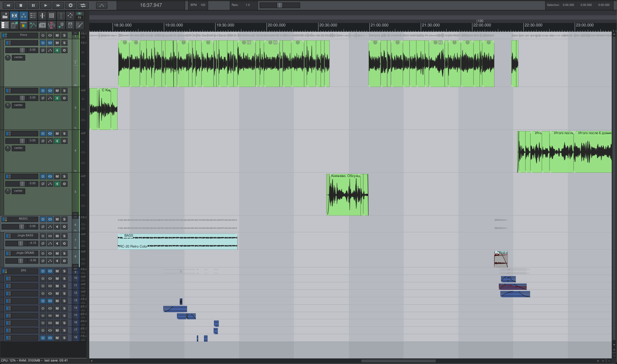Viewport: 617px width, 364px height.
Task: Click the 20:00.000 timeline ruler marker
Action: [276, 25]
